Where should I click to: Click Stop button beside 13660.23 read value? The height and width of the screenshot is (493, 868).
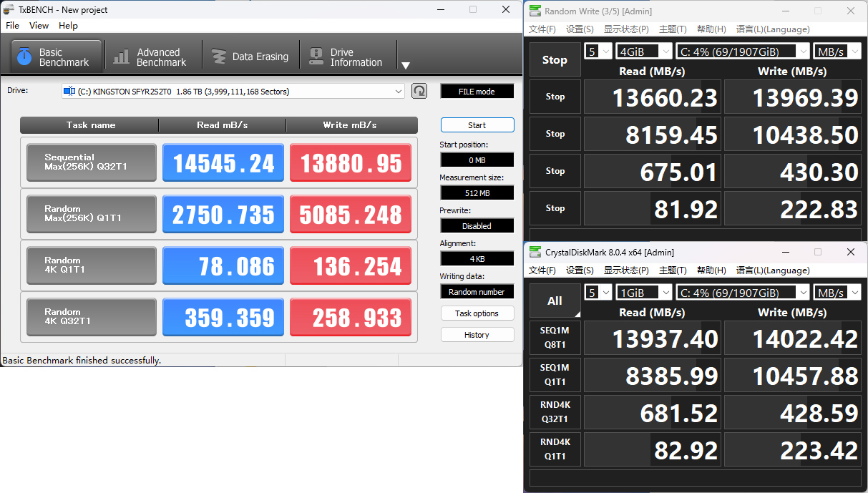(x=555, y=97)
